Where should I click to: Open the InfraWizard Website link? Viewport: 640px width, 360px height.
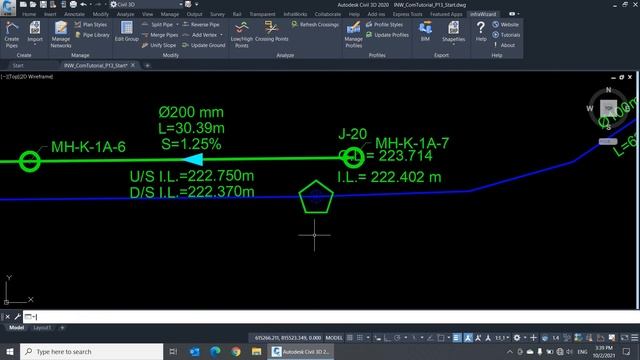click(505, 24)
